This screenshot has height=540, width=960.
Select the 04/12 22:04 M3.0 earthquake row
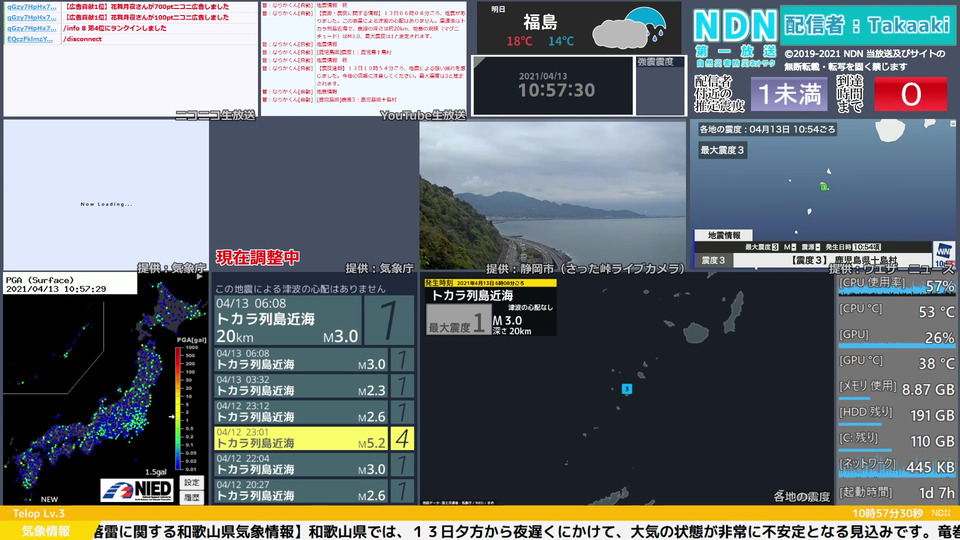[x=314, y=465]
